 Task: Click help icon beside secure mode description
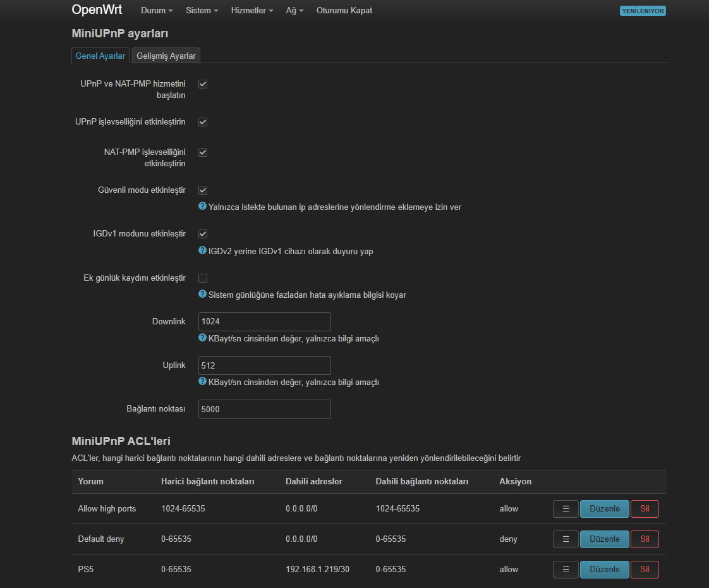[203, 206]
